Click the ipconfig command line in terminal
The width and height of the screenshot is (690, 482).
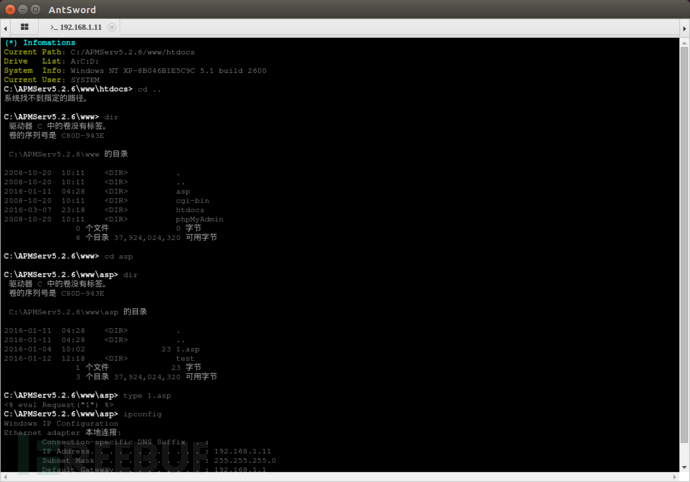83,414
